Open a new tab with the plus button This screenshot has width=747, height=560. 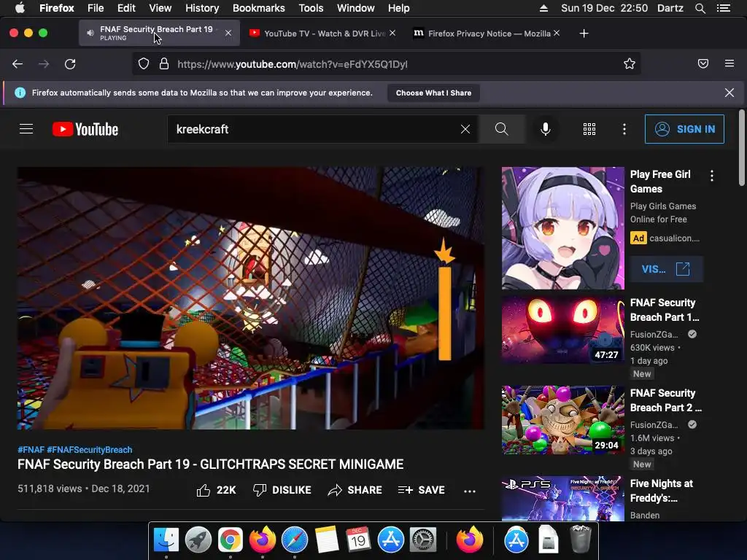point(584,34)
